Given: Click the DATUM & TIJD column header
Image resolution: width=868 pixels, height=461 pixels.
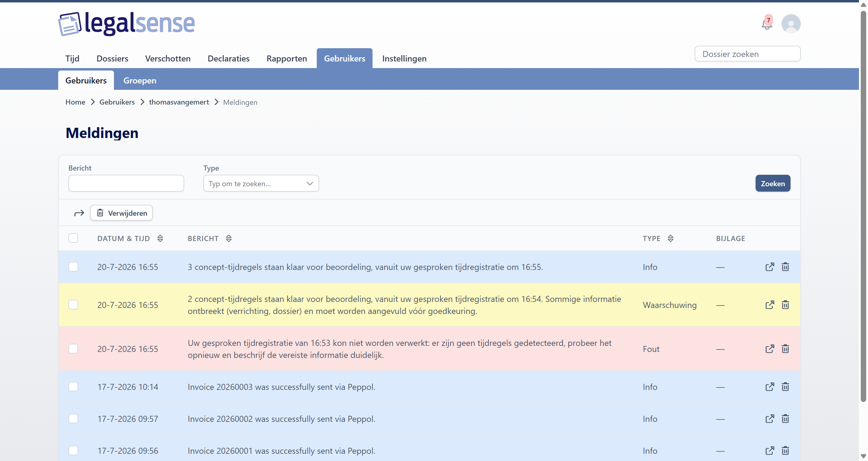Looking at the screenshot, I should [x=123, y=239].
